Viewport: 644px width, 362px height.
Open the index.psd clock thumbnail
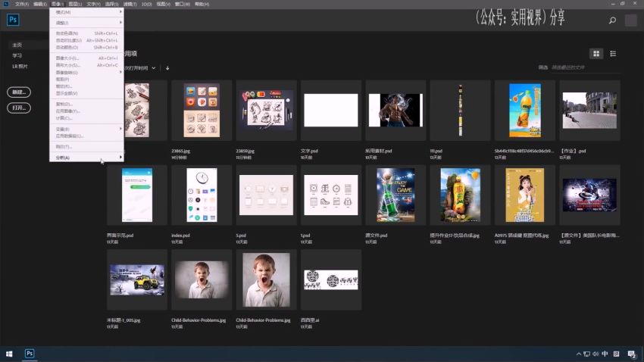(x=202, y=195)
